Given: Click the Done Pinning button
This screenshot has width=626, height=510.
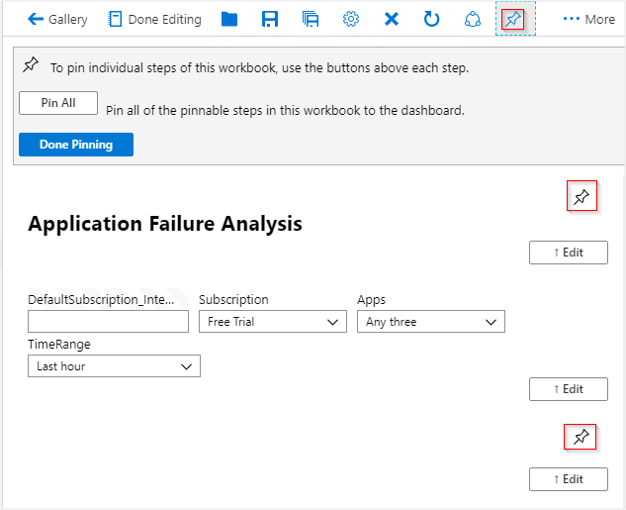Looking at the screenshot, I should (76, 145).
